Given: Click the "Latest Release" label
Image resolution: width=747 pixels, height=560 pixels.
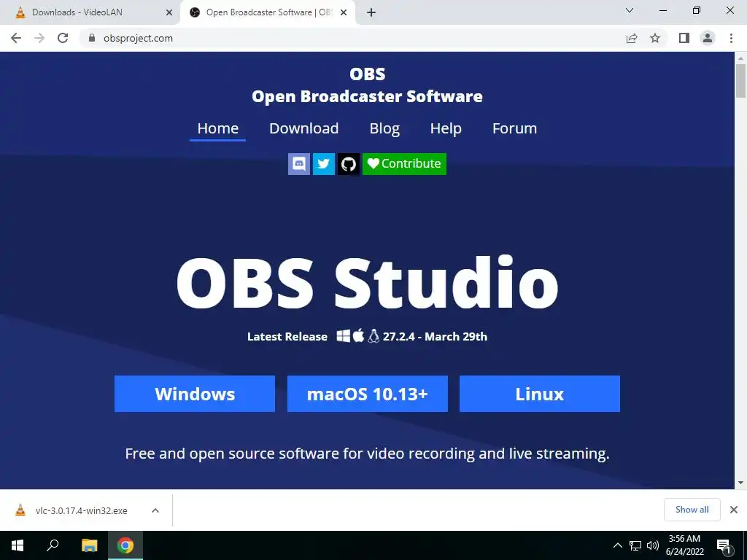Looking at the screenshot, I should (287, 337).
